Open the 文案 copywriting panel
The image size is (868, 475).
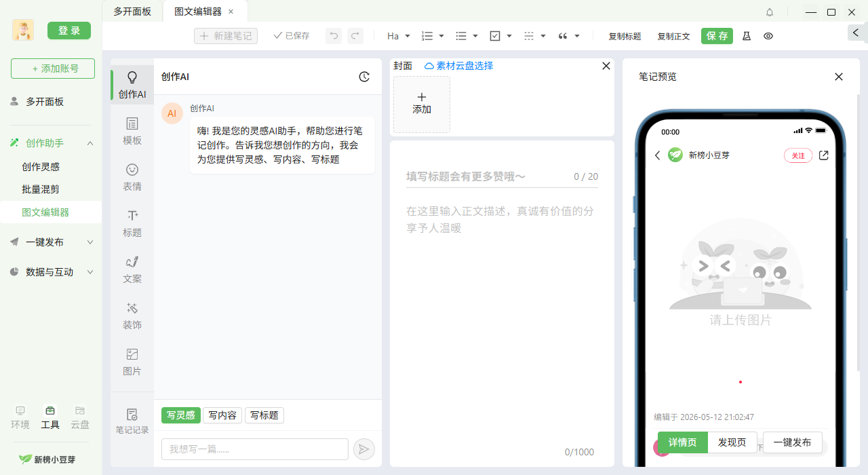[x=132, y=270]
